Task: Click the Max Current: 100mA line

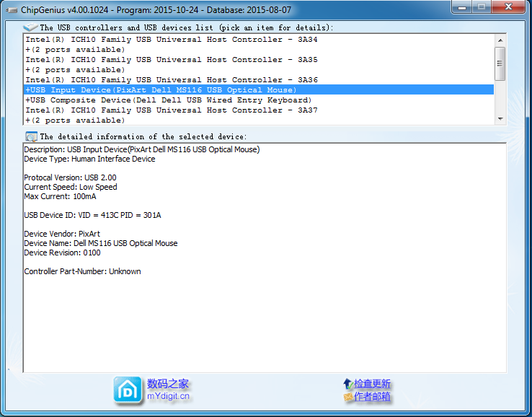Action: (60, 196)
